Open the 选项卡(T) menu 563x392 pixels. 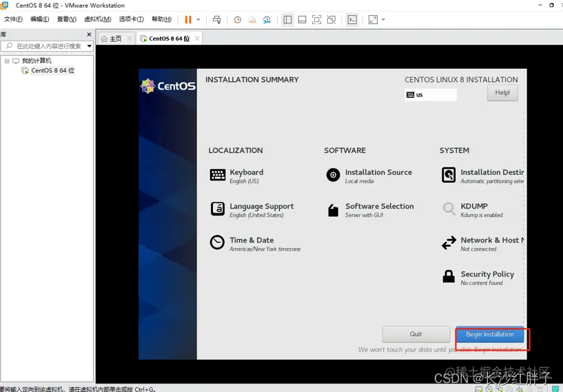coord(131,19)
